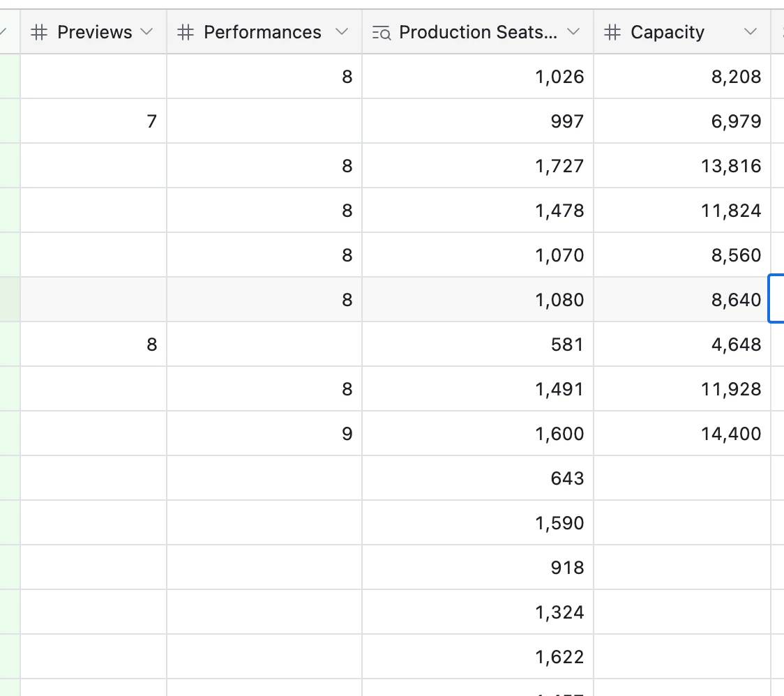
Task: Select the Performances cell containing 9
Action: pos(264,434)
